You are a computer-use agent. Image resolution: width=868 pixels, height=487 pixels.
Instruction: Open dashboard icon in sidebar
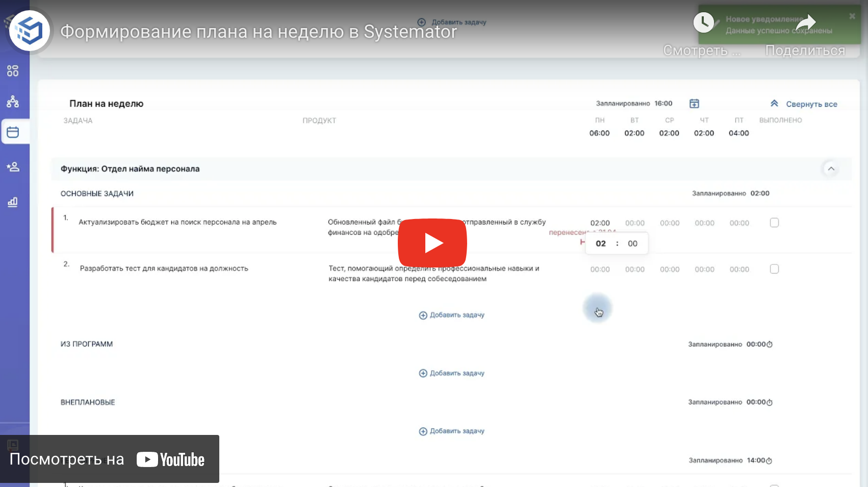point(13,71)
